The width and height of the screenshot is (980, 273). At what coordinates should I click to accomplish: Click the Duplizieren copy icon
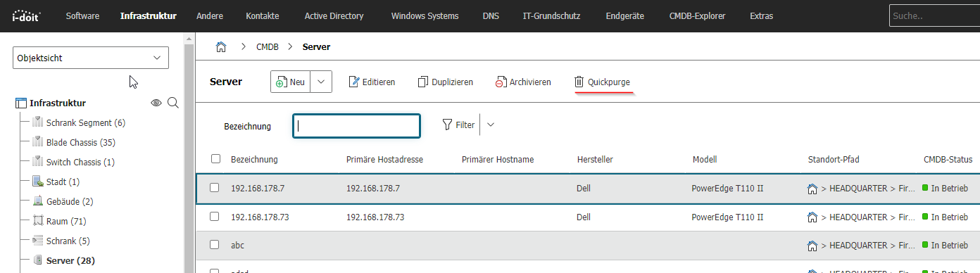pos(423,82)
